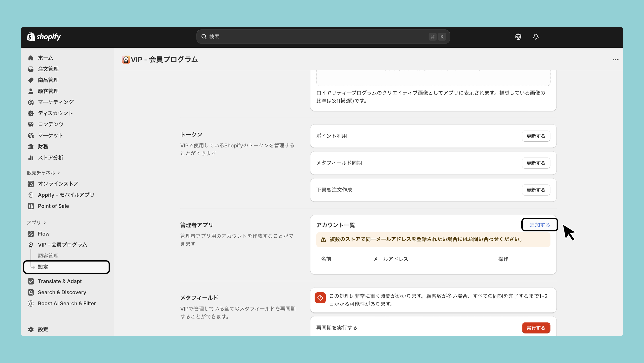Screen dimensions: 644x363
Task: Open the notifications bell icon
Action: tap(535, 37)
